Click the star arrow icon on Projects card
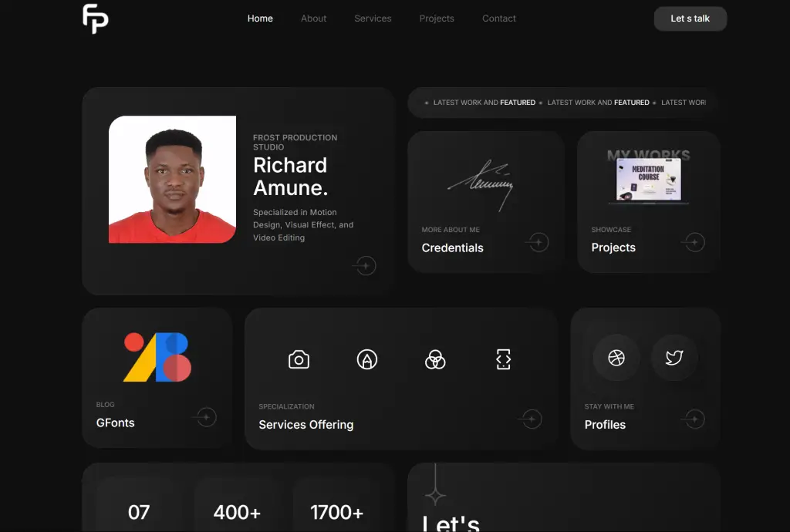The height and width of the screenshot is (532, 790). [x=694, y=242]
